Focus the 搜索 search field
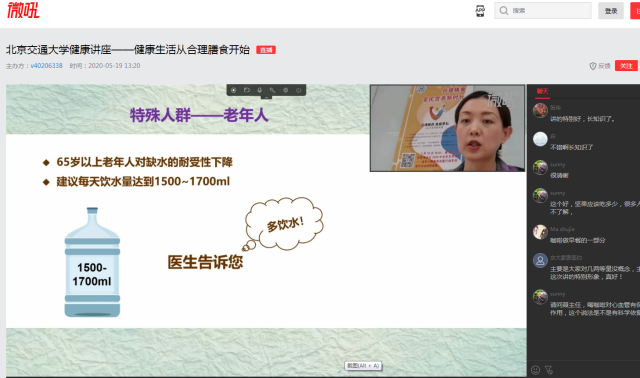This screenshot has height=378, width=640. 543,11
